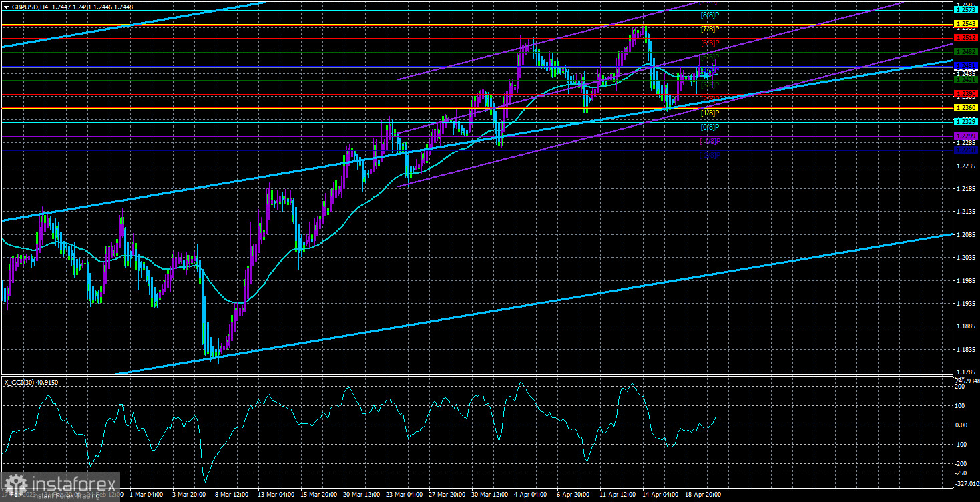Click the CCI axis value 200
This screenshot has width=980, height=502.
point(961,386)
